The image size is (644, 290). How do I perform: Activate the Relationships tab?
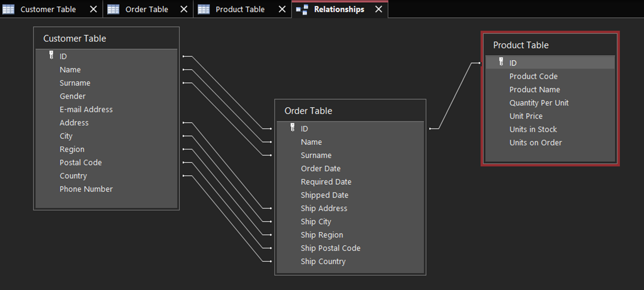pos(339,9)
